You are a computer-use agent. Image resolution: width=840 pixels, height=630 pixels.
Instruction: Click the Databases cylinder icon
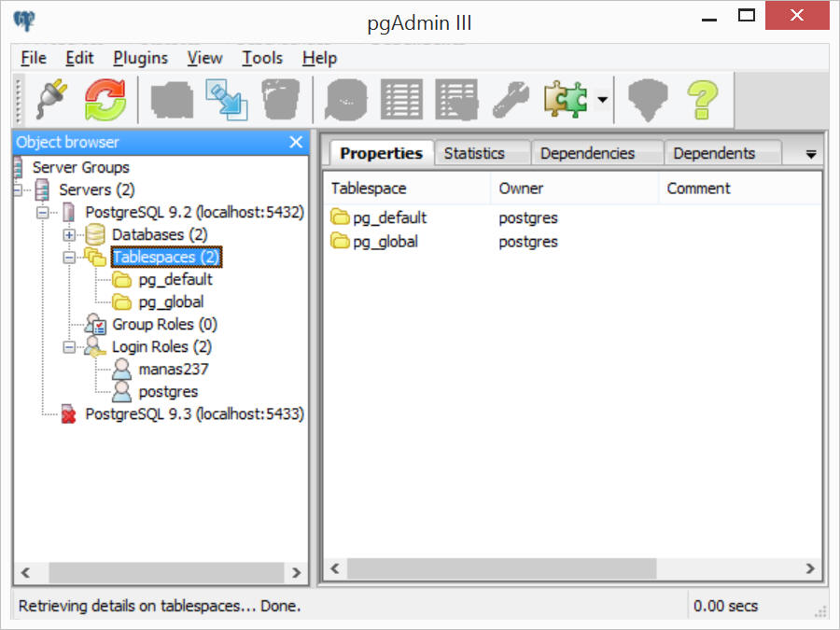pyautogui.click(x=95, y=234)
